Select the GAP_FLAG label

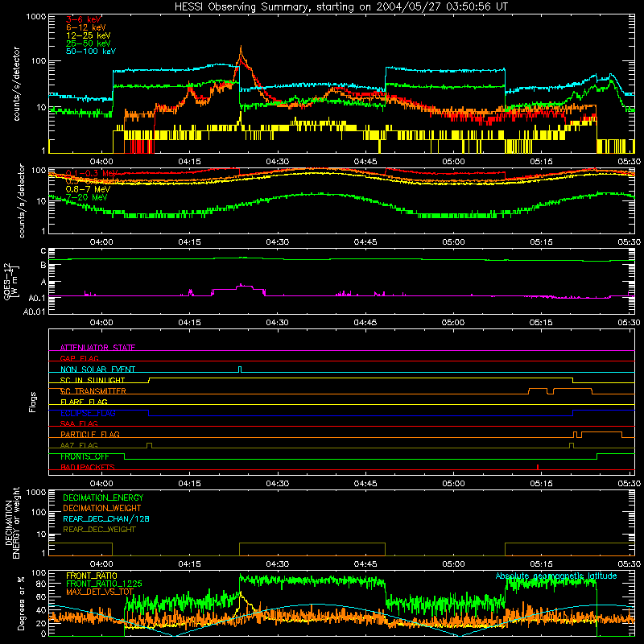click(79, 358)
